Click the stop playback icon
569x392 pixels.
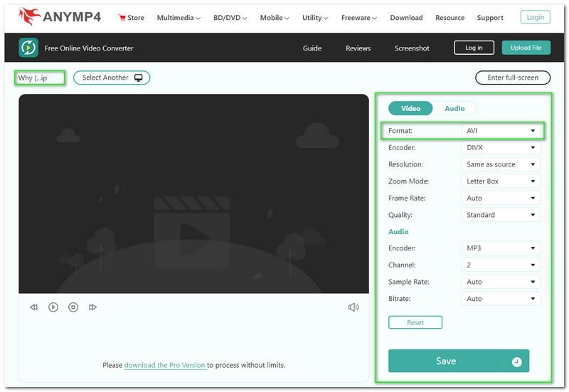click(73, 307)
